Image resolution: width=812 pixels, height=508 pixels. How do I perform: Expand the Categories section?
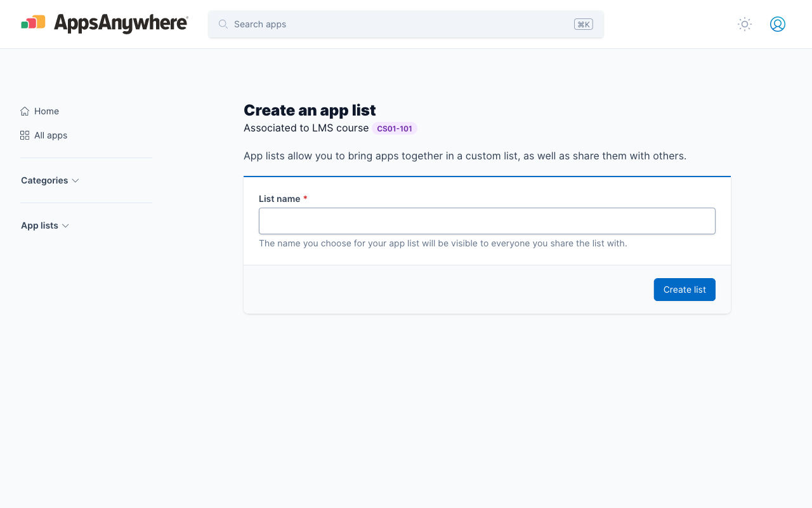click(x=44, y=180)
